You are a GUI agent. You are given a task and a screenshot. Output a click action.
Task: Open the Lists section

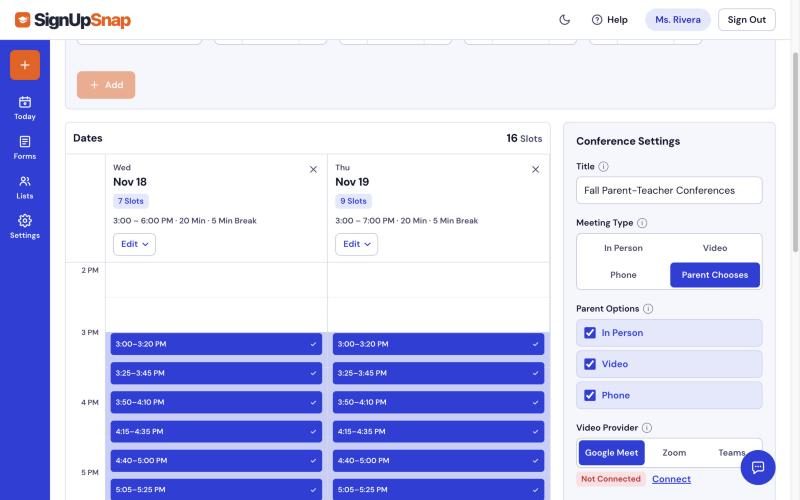click(x=24, y=187)
